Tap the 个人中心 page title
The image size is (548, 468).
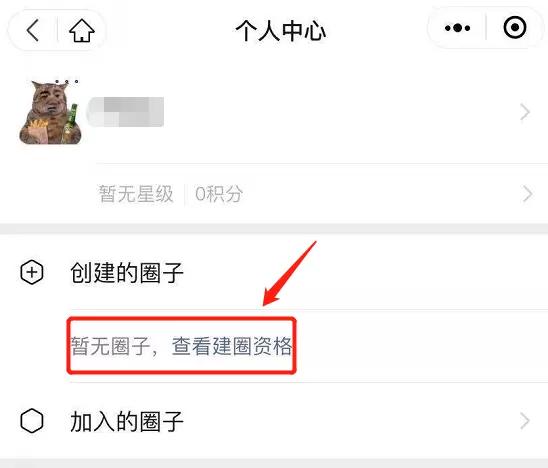coord(281,30)
